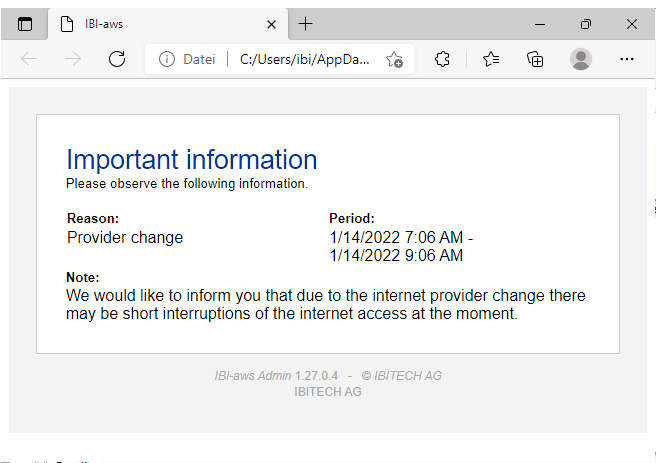This screenshot has height=463, width=656.
Task: Open the tab actions menu
Action: (x=25, y=24)
